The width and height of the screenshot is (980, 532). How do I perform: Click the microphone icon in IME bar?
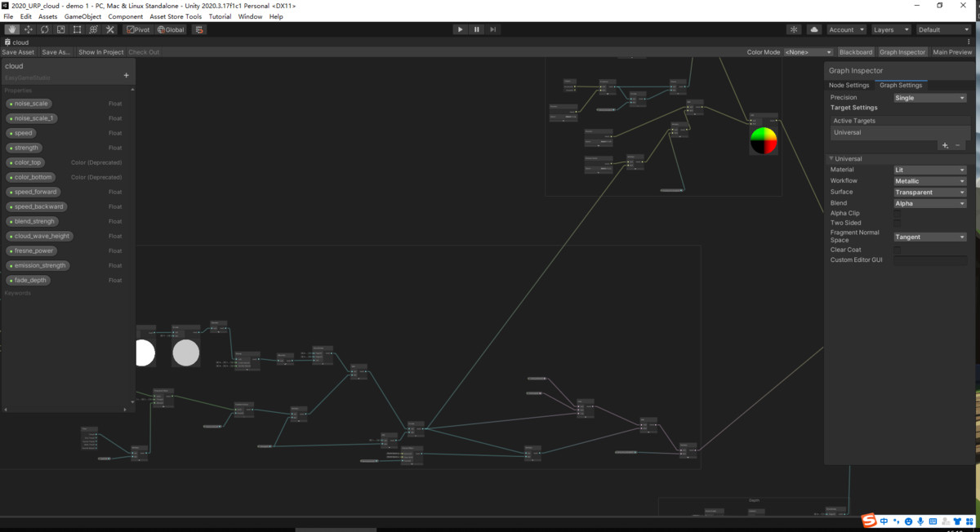click(920, 521)
